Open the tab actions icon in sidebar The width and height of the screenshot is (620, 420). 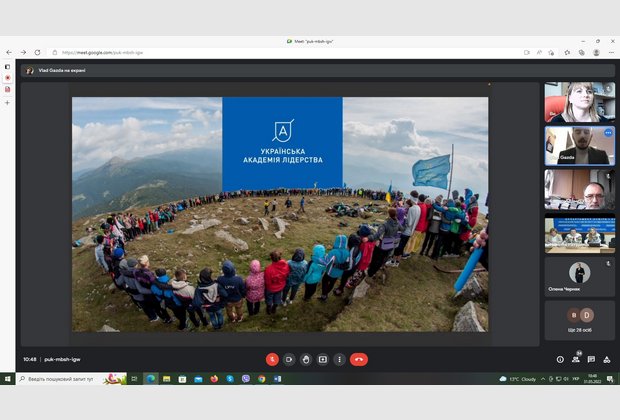click(7, 67)
